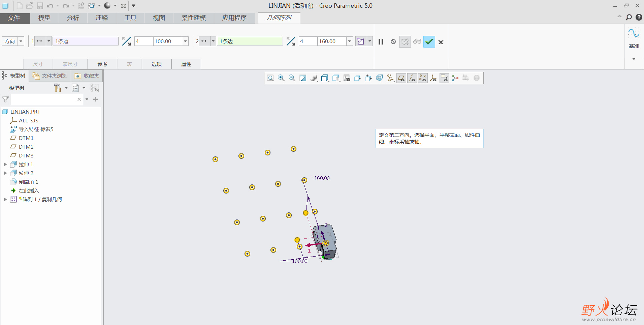
Task: Toggle datum point display
Action: click(x=423, y=78)
